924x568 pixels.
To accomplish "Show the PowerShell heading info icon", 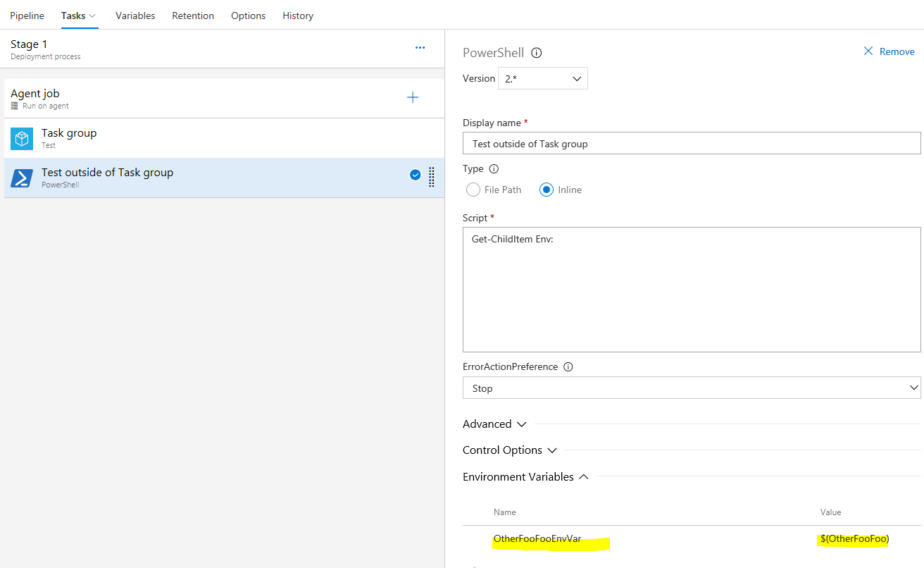I will click(537, 53).
